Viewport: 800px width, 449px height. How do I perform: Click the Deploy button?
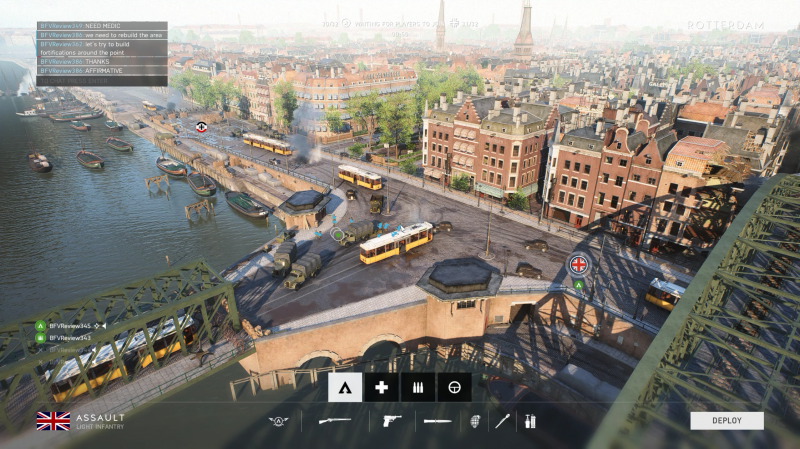tap(727, 421)
